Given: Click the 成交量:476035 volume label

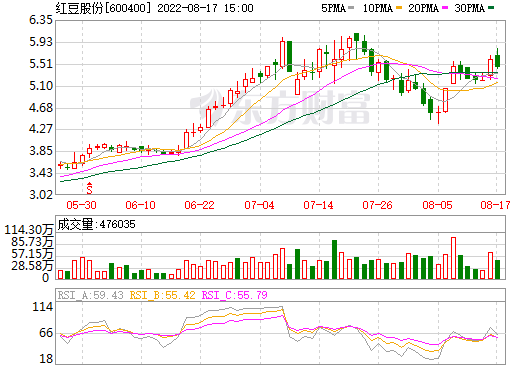Looking at the screenshot, I should [96, 224].
